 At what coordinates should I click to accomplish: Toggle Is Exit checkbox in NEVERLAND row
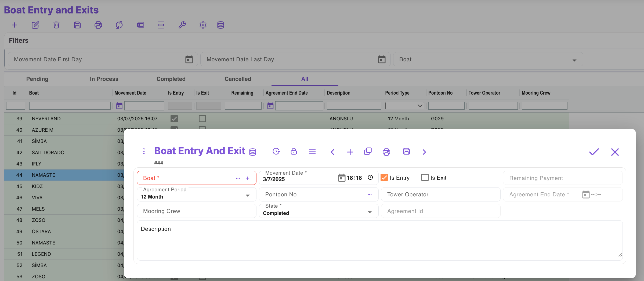(x=202, y=118)
